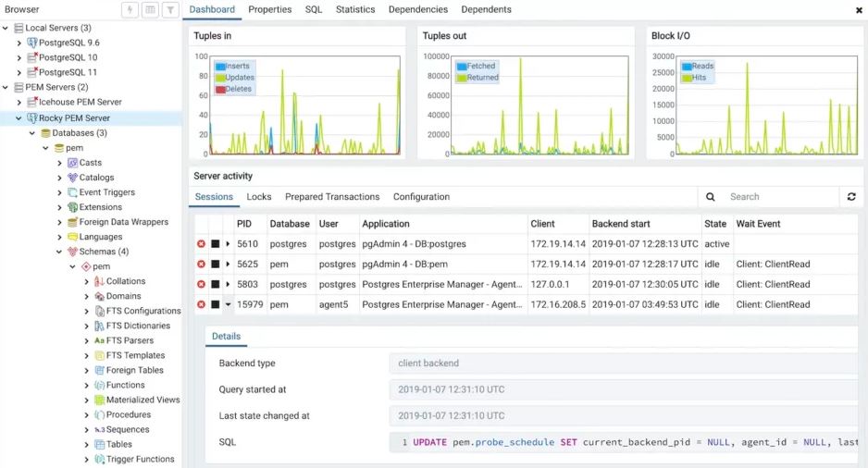Expand details for PID 5625 row
The height and width of the screenshot is (468, 868).
228,265
